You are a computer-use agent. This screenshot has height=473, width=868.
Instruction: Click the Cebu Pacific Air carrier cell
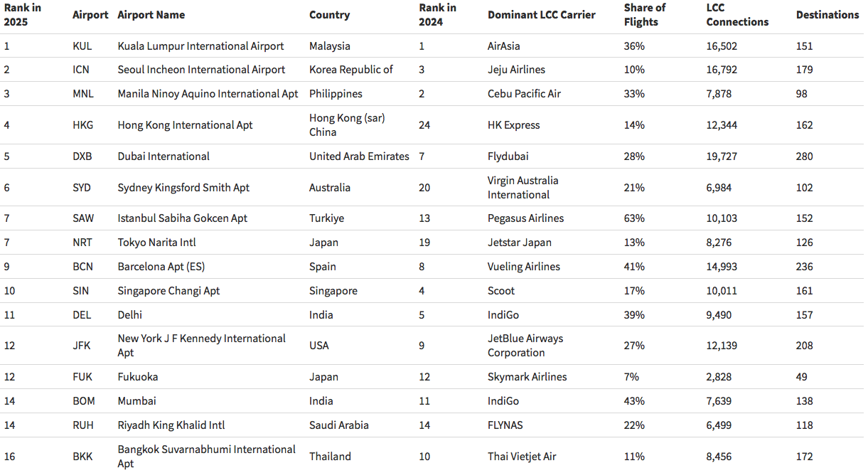(x=524, y=94)
